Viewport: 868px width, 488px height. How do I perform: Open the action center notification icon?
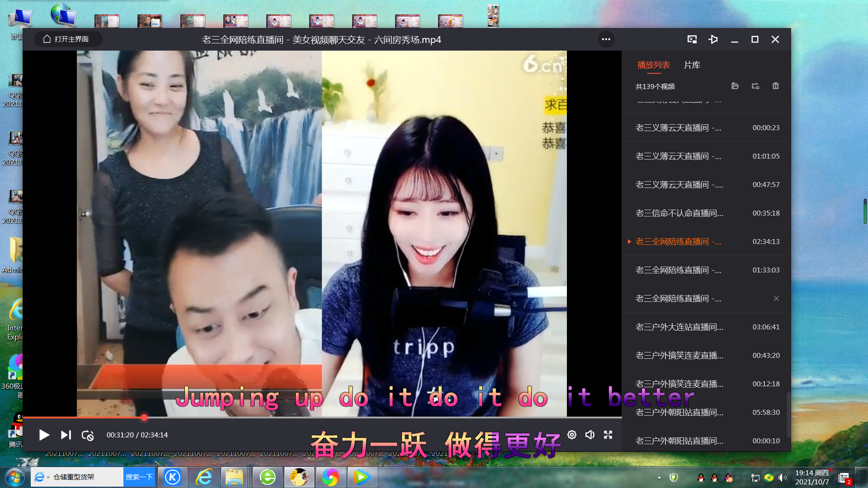click(x=844, y=478)
